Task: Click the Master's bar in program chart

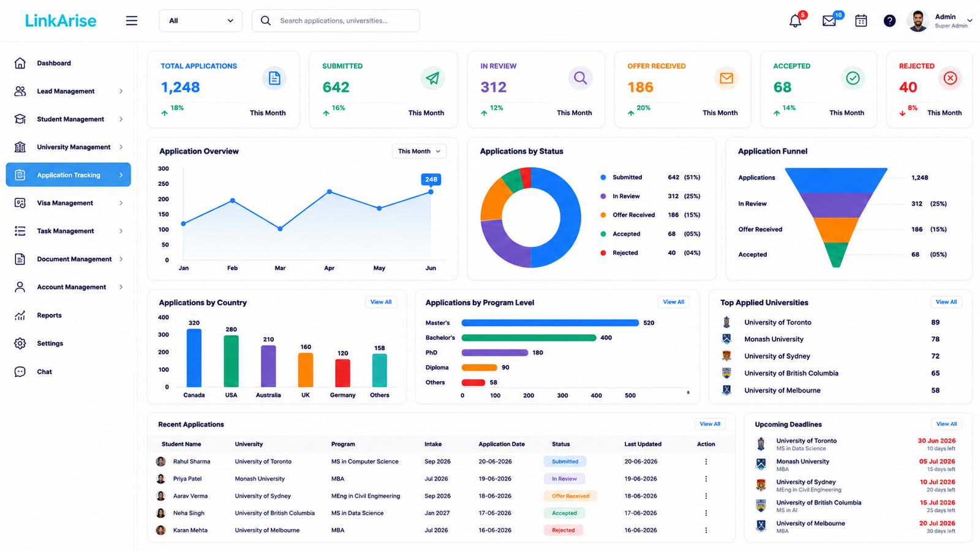Action: [550, 323]
